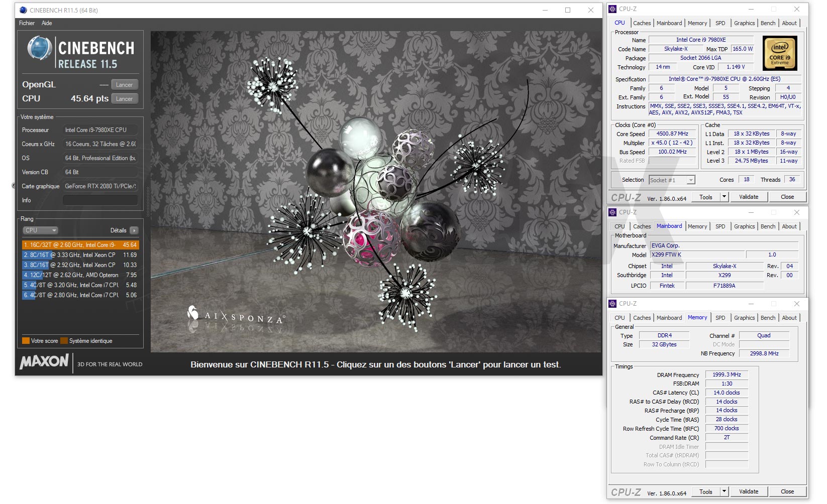827x504 pixels.
Task: Click Close in the top CPU-Z window
Action: coord(787,197)
